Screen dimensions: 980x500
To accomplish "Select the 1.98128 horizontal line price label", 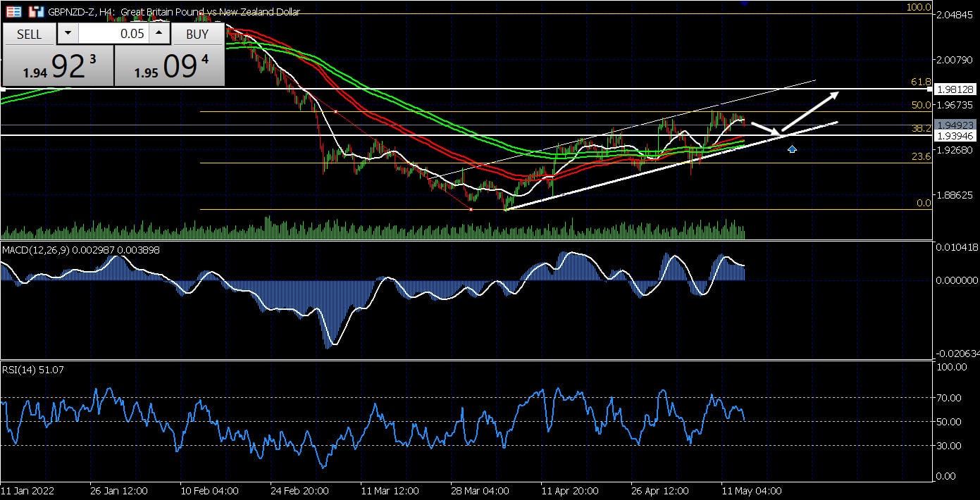I will click(955, 89).
